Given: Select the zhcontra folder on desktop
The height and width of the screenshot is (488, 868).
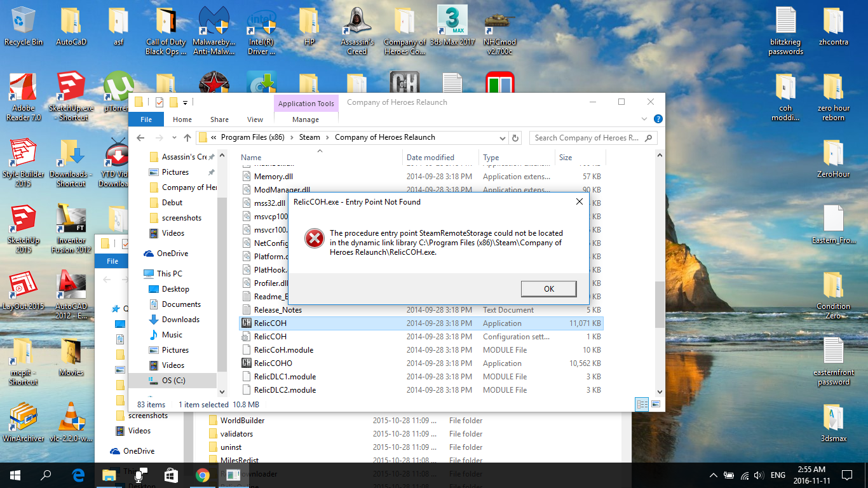Looking at the screenshot, I should pos(833,26).
